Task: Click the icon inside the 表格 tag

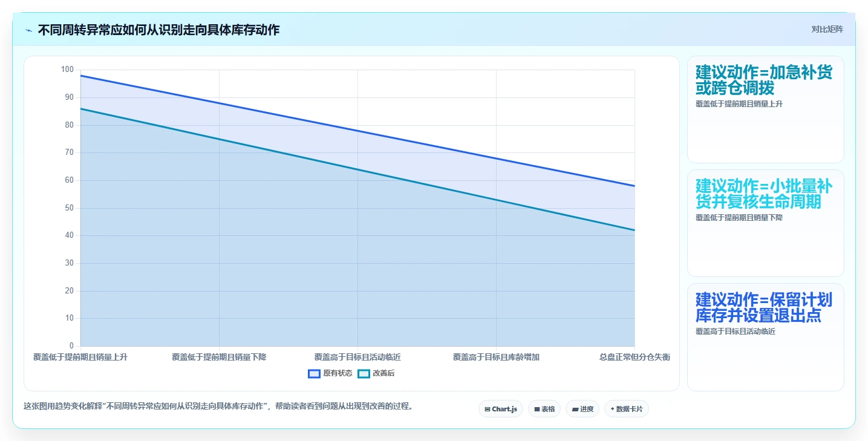Action: click(x=537, y=410)
